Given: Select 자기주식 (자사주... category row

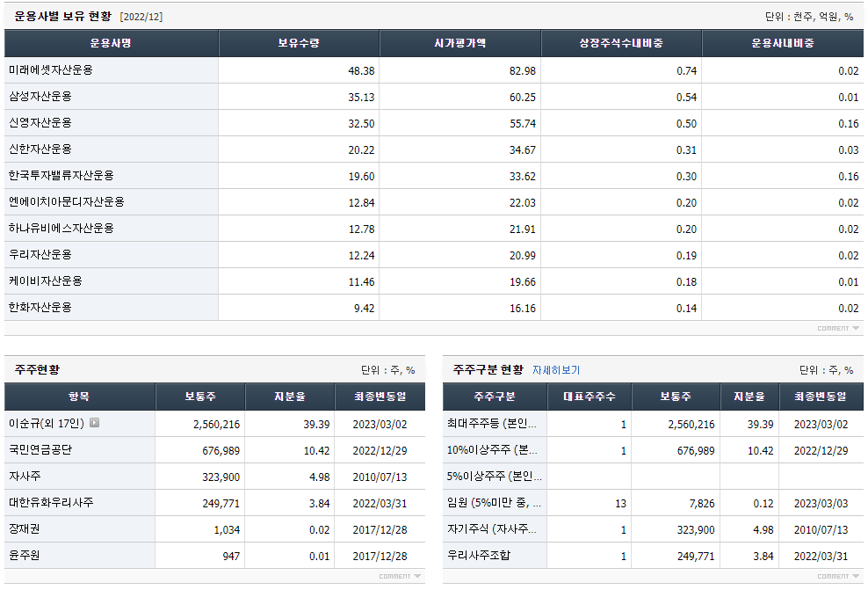Looking at the screenshot, I should click(x=492, y=529).
